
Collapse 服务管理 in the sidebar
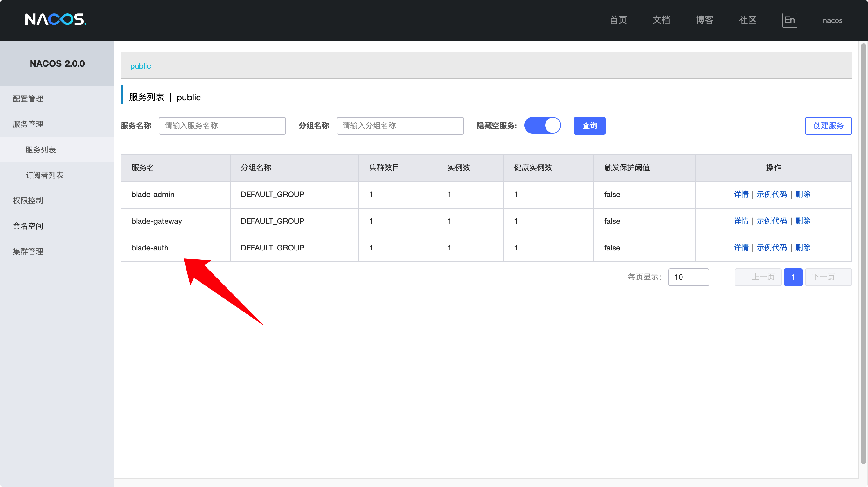tap(57, 124)
